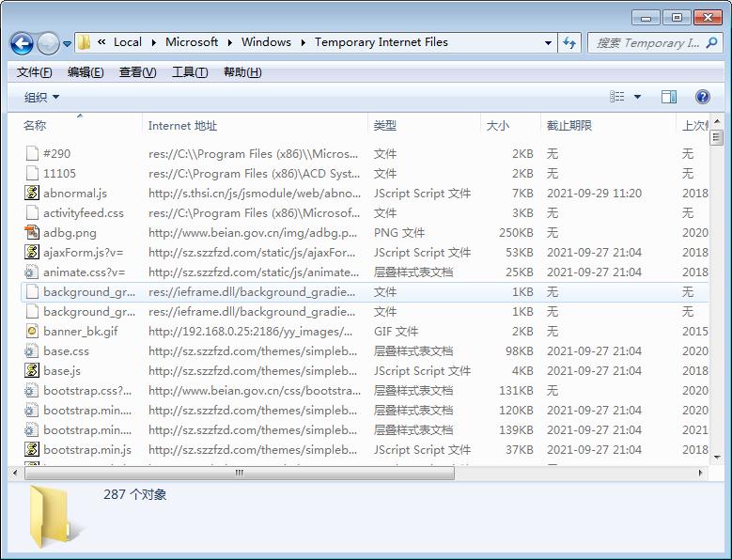The height and width of the screenshot is (560, 732).
Task: Sort by the 类型 column header
Action: pyautogui.click(x=424, y=126)
